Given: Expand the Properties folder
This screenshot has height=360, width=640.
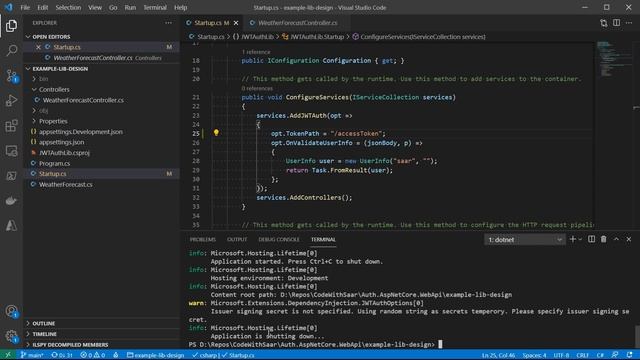Looking at the screenshot, I should pyautogui.click(x=53, y=121).
